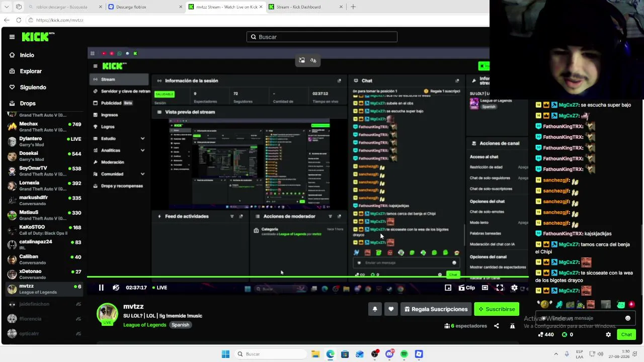644x362 pixels.
Task: Open MatiauS channel in sidebar
Action: click(44, 215)
